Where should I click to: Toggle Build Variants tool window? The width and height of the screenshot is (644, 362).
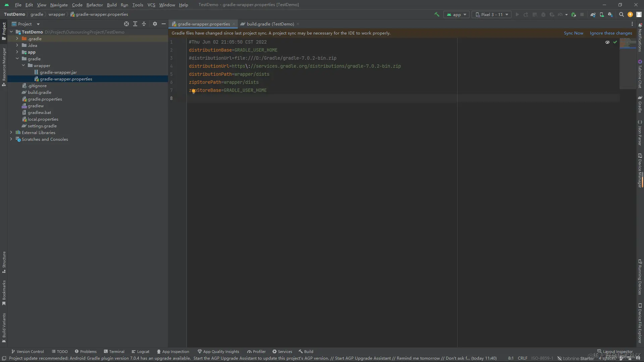click(x=4, y=328)
